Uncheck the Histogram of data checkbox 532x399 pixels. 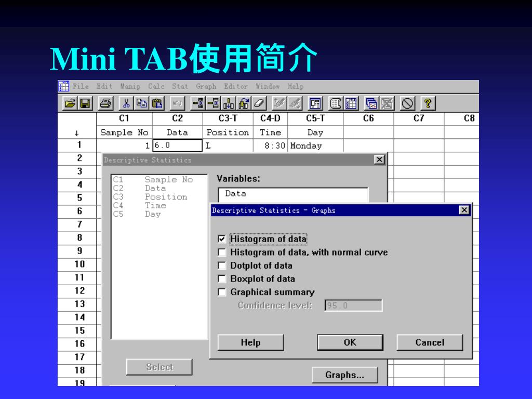pyautogui.click(x=221, y=239)
